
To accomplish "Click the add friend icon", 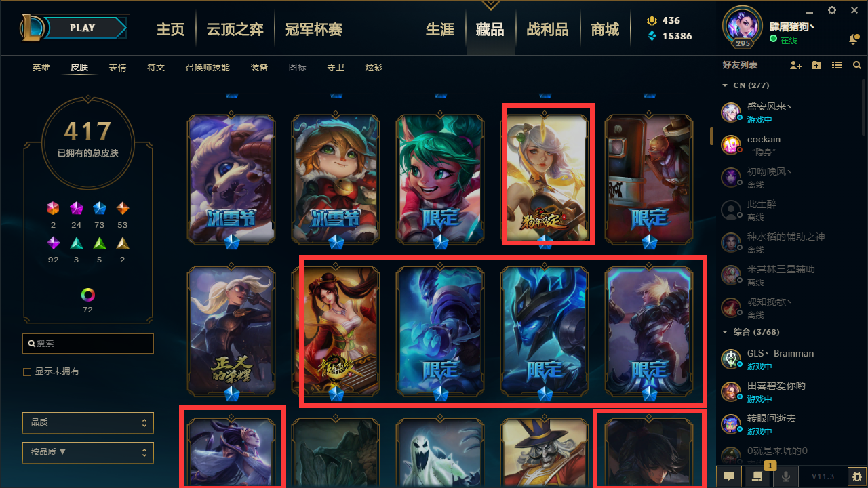I will [796, 66].
